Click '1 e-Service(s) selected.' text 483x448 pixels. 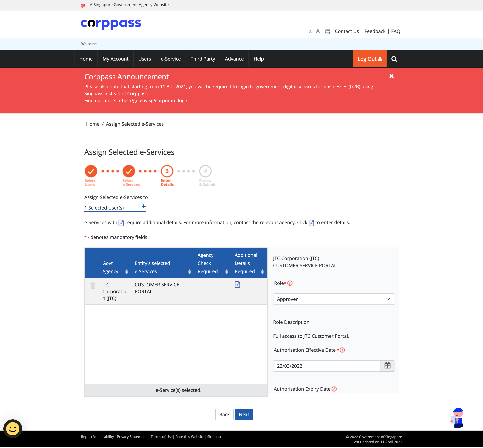tap(176, 390)
